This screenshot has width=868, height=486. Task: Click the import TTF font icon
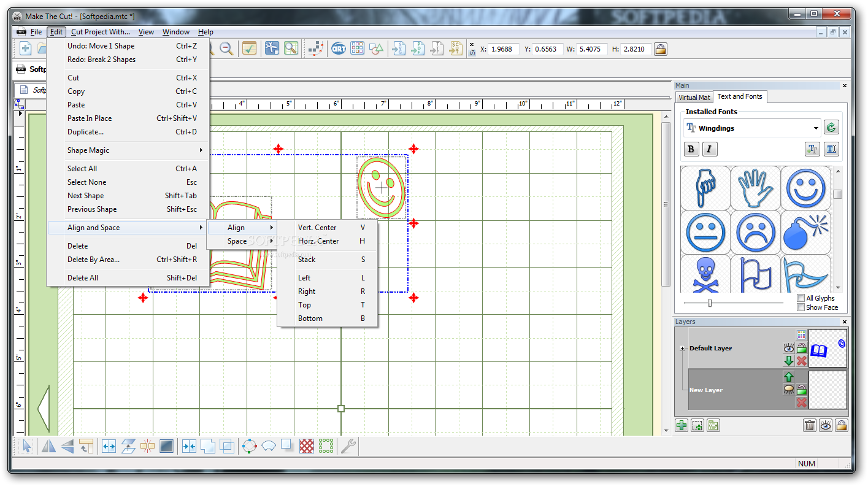pos(437,48)
